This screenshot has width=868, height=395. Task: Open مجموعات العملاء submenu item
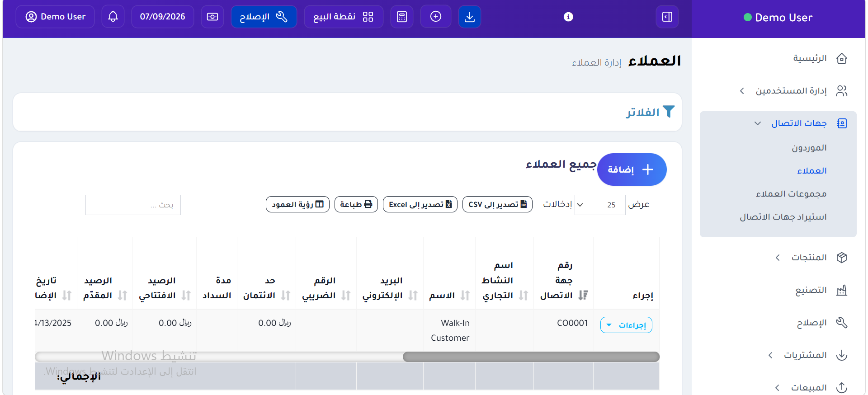[791, 194]
